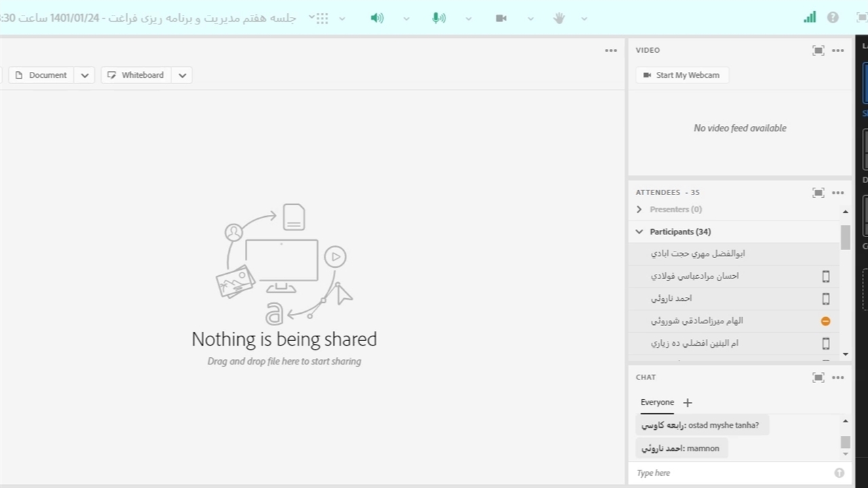This screenshot has height=488, width=868.
Task: Open dropdown arrow next to Document
Action: tap(85, 75)
